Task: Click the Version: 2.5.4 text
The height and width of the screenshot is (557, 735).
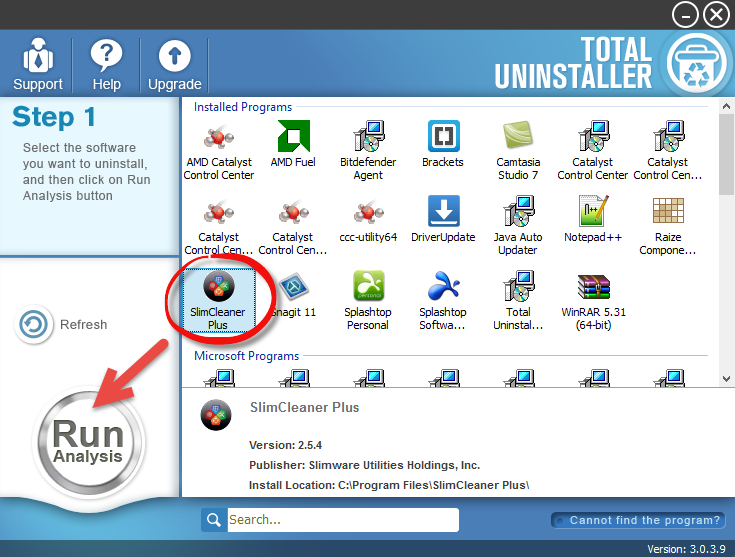Action: [285, 445]
